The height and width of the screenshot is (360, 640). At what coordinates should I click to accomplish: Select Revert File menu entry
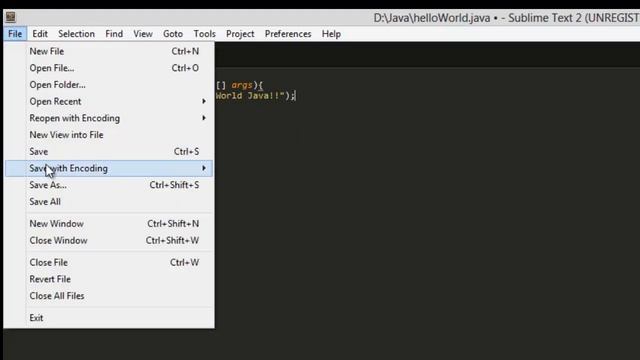tap(109, 280)
